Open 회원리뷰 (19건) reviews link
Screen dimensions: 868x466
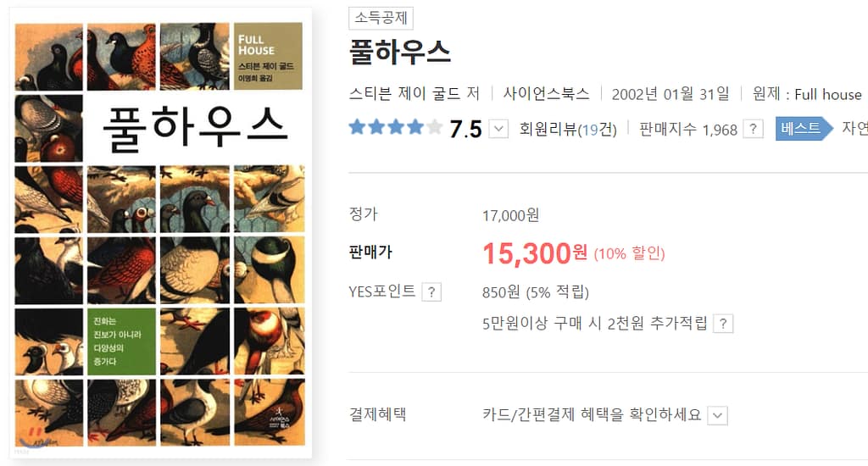point(568,130)
